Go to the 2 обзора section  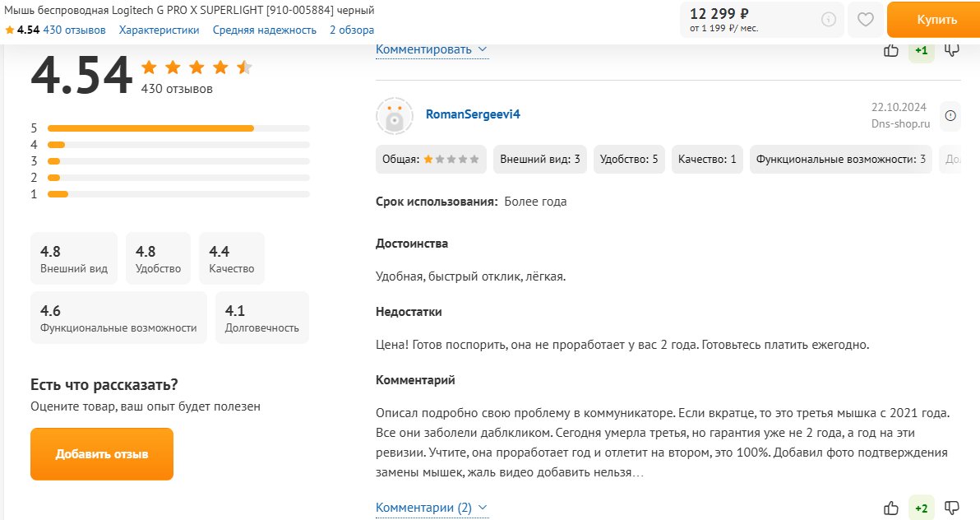[x=352, y=30]
